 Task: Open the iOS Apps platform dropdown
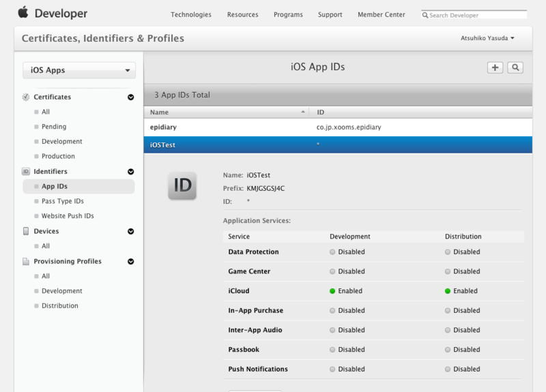[79, 70]
